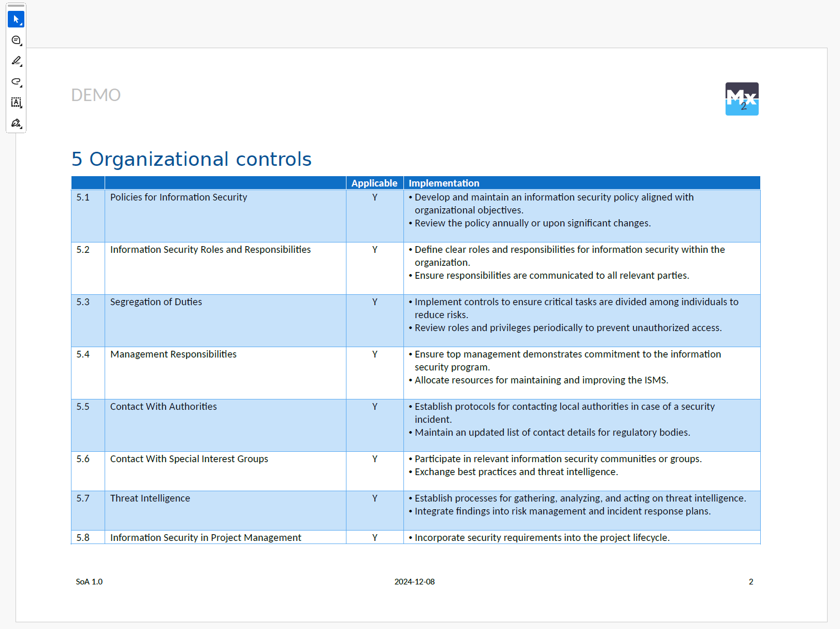The width and height of the screenshot is (840, 629).
Task: Click 'Develop and maintain an information security policy' bullet
Action: point(551,204)
